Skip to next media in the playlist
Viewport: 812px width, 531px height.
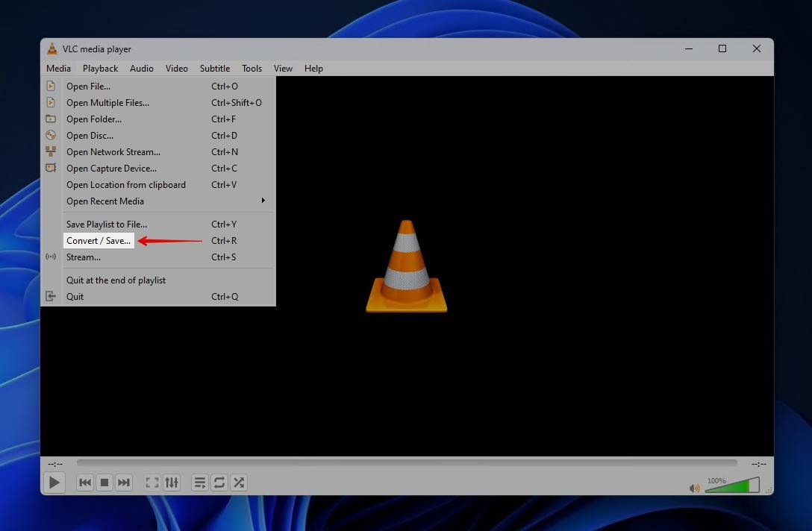[x=124, y=483]
